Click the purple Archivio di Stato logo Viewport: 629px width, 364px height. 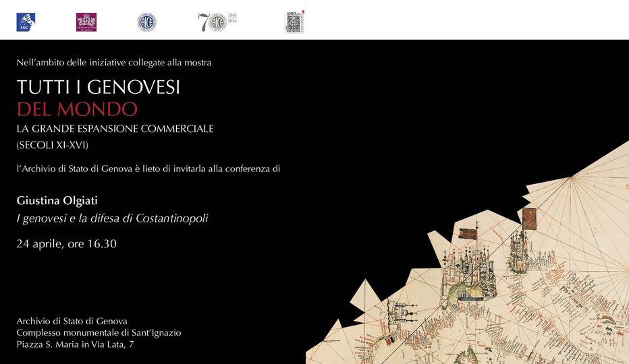tap(86, 22)
